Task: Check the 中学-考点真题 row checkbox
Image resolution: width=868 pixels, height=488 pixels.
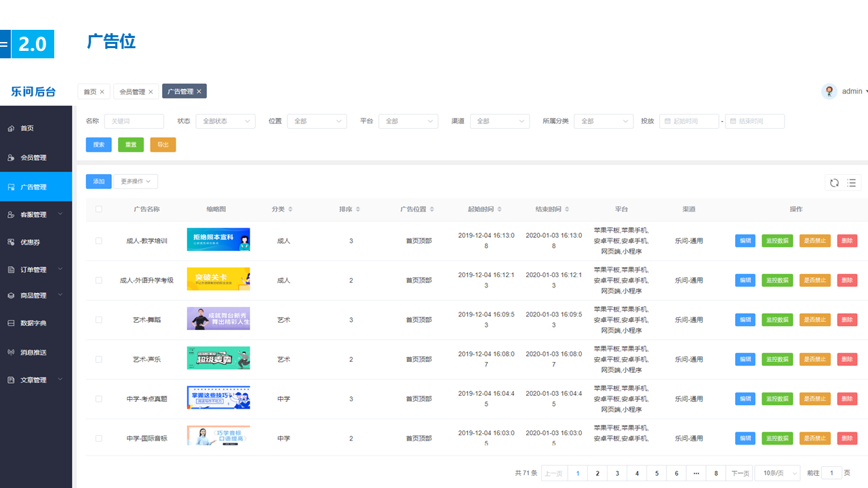Action: coord(99,399)
